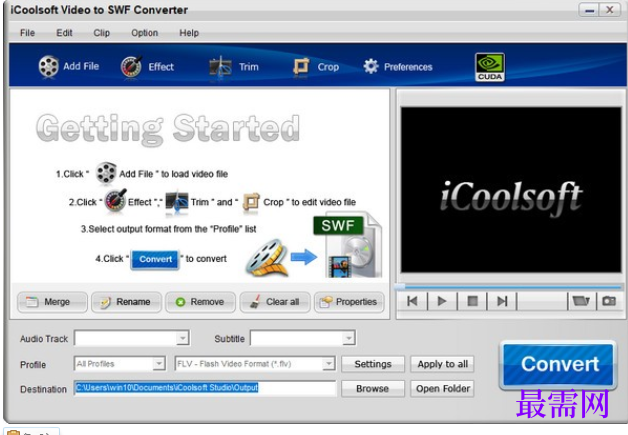Viewport: 628px width, 435px height.
Task: Close the converter window
Action: [x=610, y=10]
